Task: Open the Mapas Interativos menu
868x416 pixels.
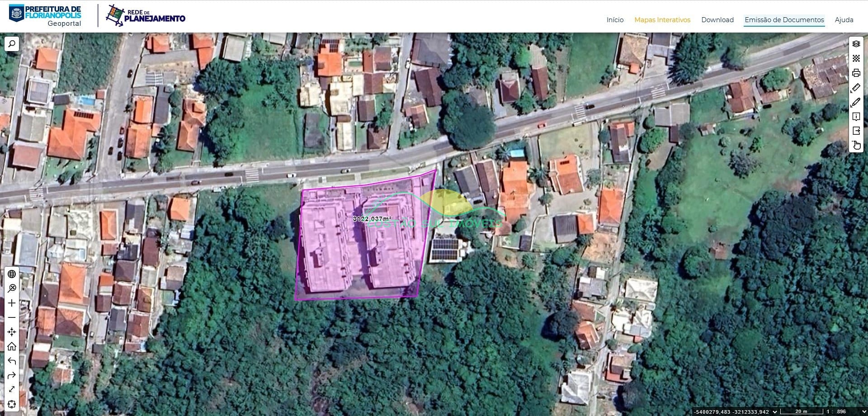Action: [x=662, y=20]
